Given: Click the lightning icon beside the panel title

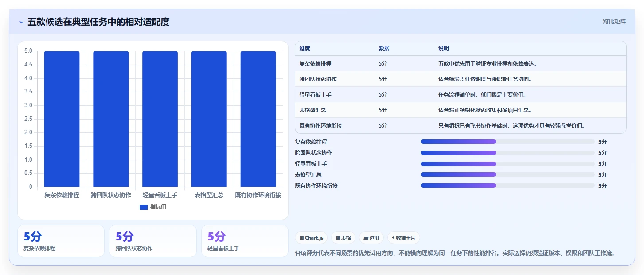Looking at the screenshot, I should click(21, 22).
